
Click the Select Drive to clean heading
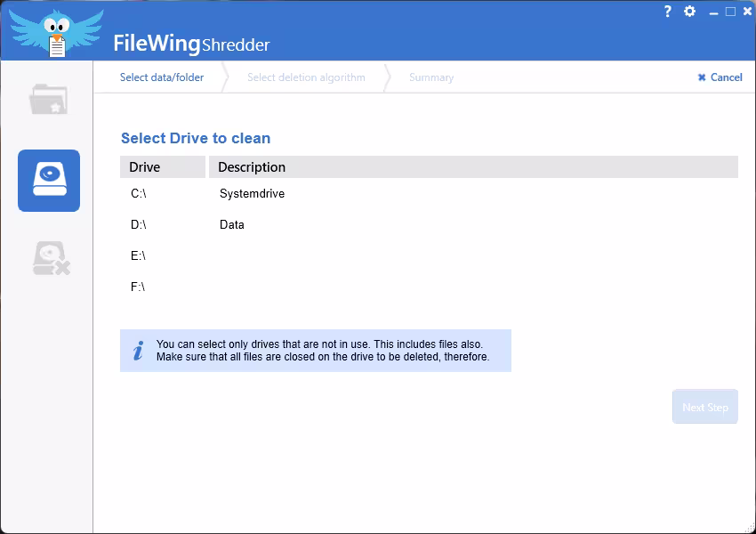196,138
